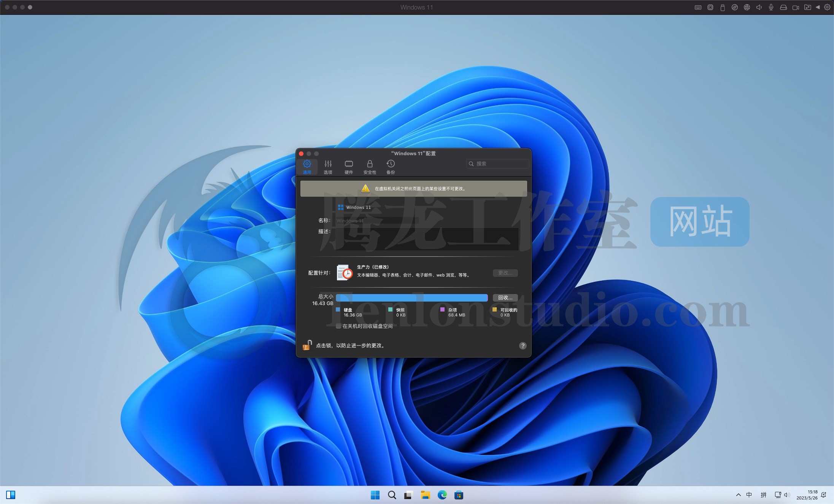Switch to the 安全性 (Security) tab
This screenshot has width=834, height=504.
(x=370, y=167)
